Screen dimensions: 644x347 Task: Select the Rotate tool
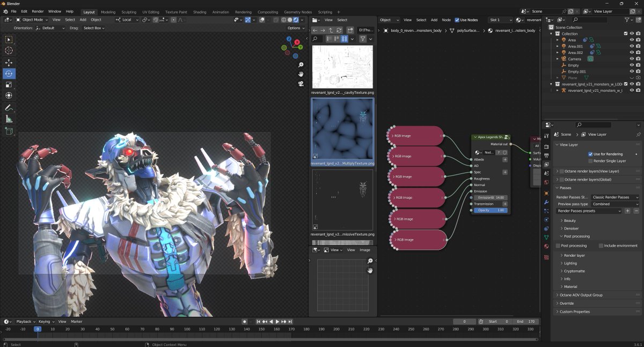[9, 74]
